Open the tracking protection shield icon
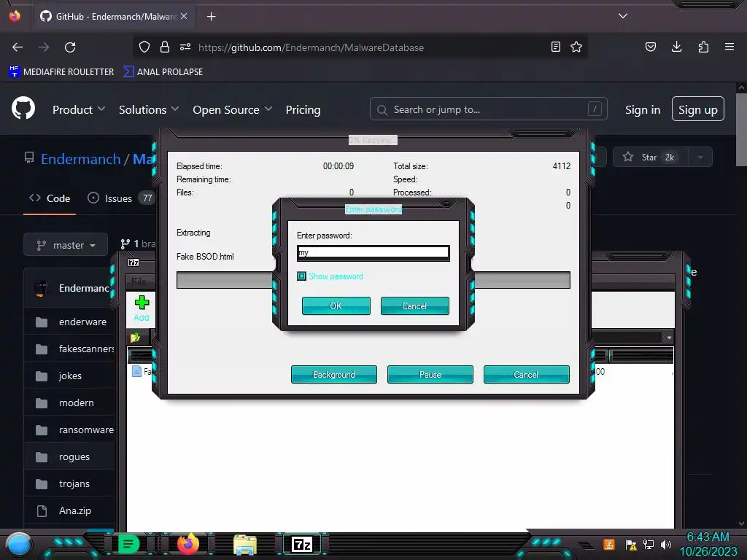 point(144,47)
